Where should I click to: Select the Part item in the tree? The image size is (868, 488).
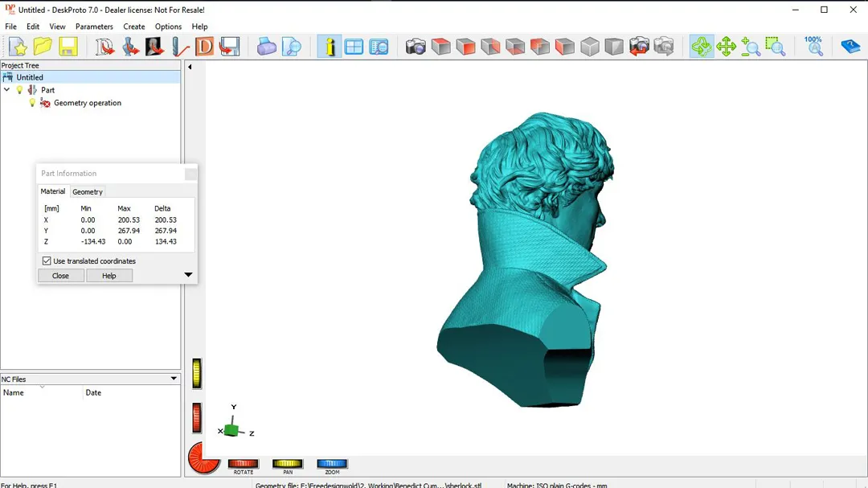(47, 90)
